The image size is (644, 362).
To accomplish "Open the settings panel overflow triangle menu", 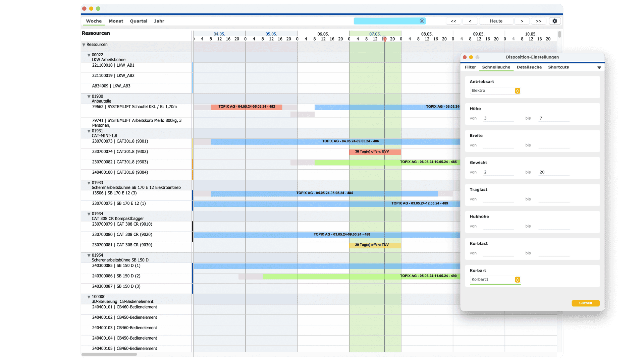I will point(599,67).
